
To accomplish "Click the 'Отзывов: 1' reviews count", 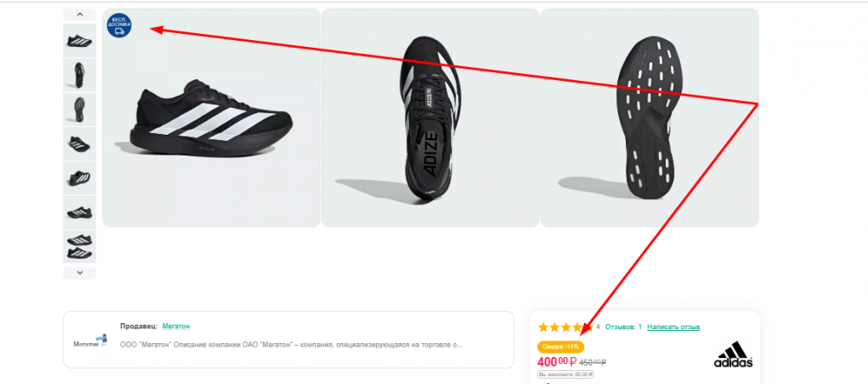I will (x=622, y=327).
